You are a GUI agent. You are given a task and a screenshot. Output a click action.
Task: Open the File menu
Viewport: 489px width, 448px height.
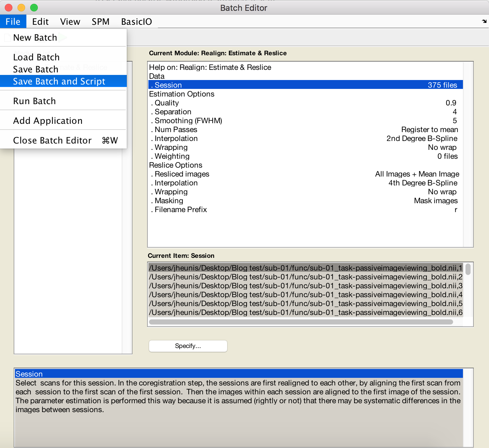13,22
